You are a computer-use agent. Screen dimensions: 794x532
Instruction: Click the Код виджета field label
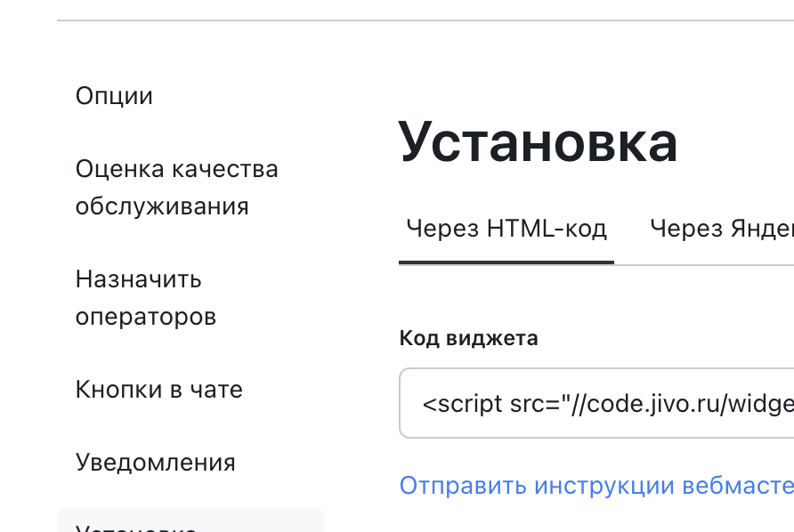[x=468, y=338]
